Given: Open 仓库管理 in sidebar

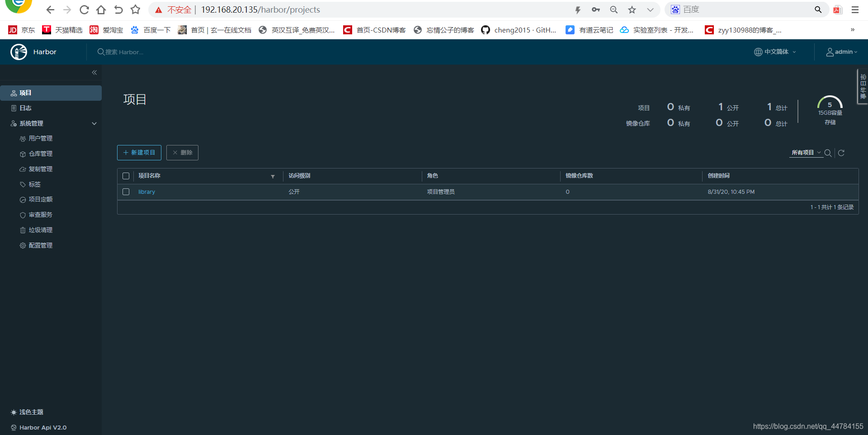Looking at the screenshot, I should click(41, 154).
